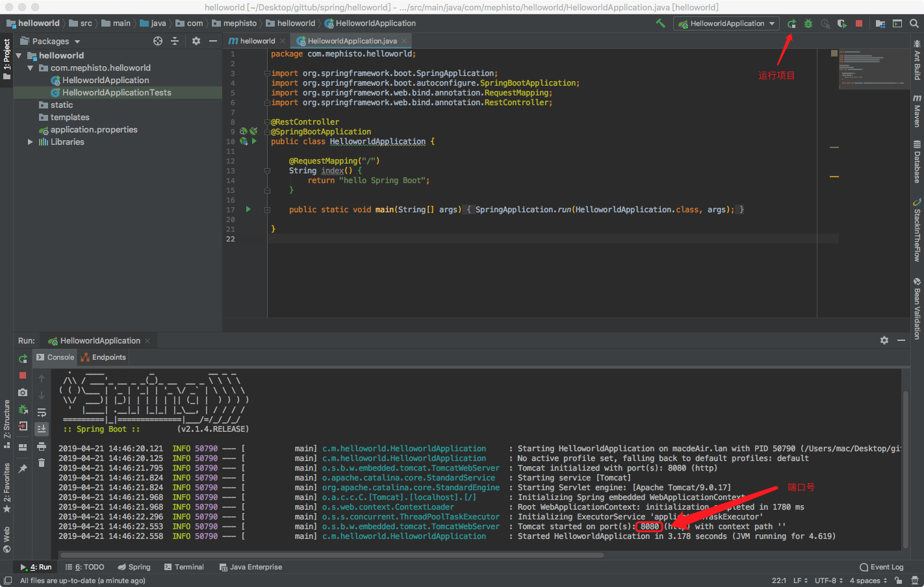Open Search Everywhere magnifier icon
924x587 pixels.
914,23
